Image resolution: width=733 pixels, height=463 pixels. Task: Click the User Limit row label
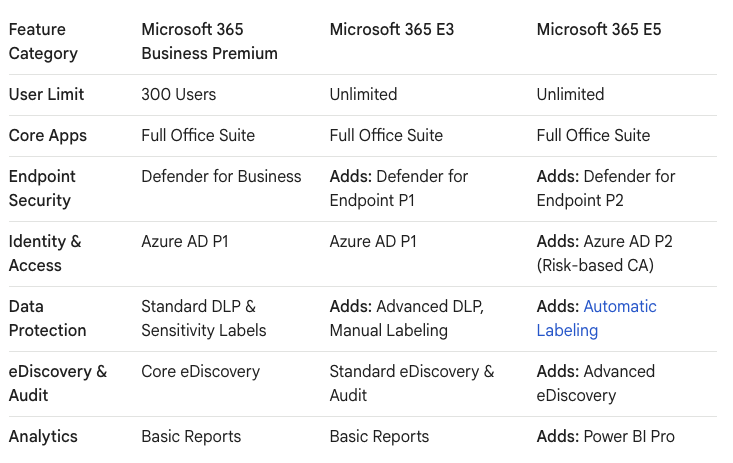pos(46,95)
